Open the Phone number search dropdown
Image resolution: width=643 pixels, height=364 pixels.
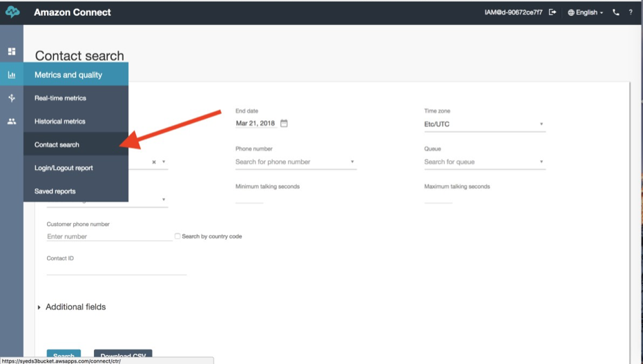(296, 162)
